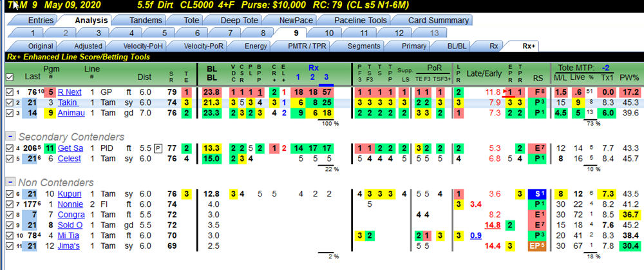The image size is (644, 270).
Task: Open the Rx sub-tab
Action: (x=494, y=46)
